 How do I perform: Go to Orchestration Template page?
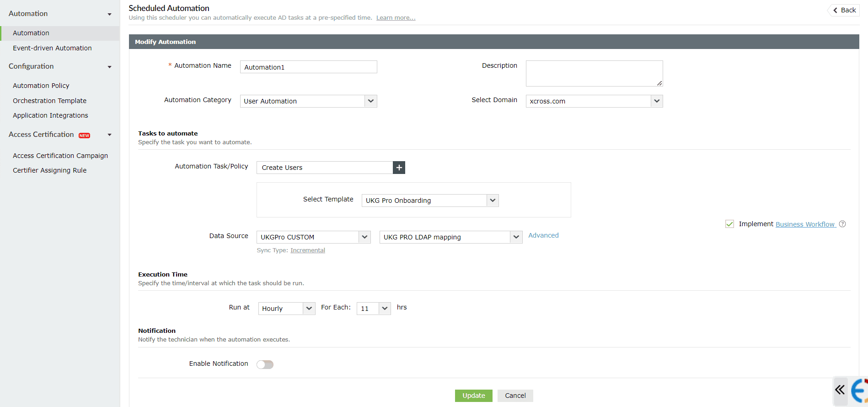tap(49, 101)
